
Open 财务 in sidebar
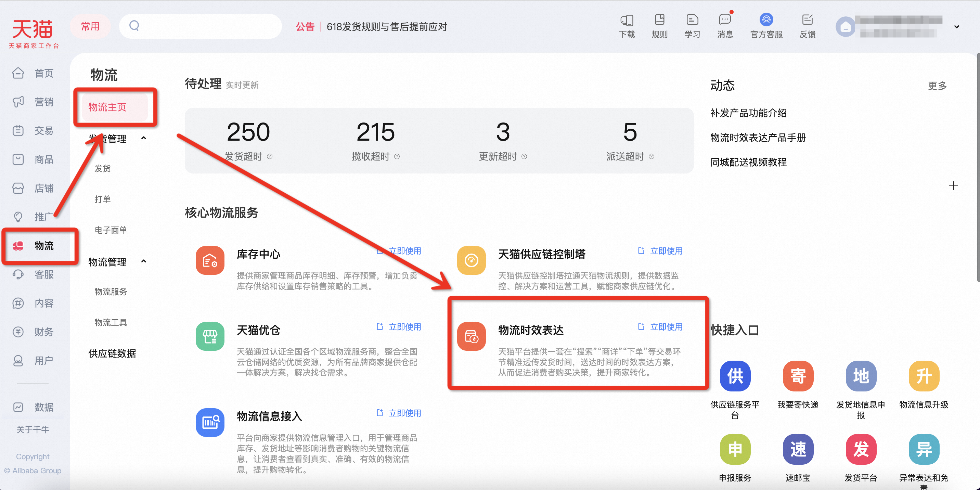click(x=34, y=332)
